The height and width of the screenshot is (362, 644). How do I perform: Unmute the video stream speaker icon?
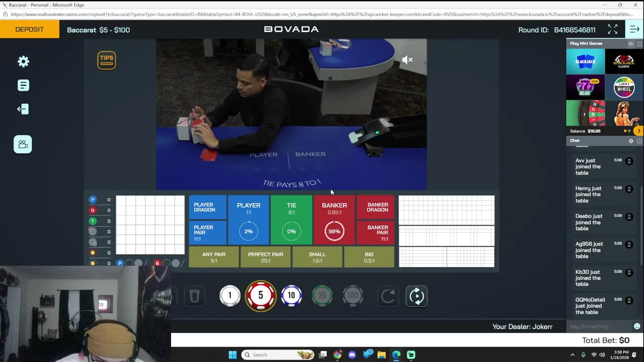(408, 60)
